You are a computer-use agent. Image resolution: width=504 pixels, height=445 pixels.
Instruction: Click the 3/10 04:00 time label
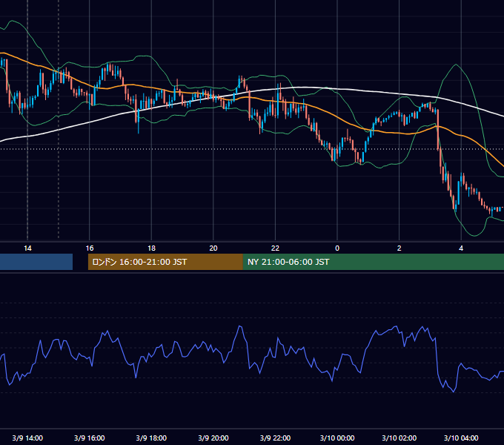(461, 438)
